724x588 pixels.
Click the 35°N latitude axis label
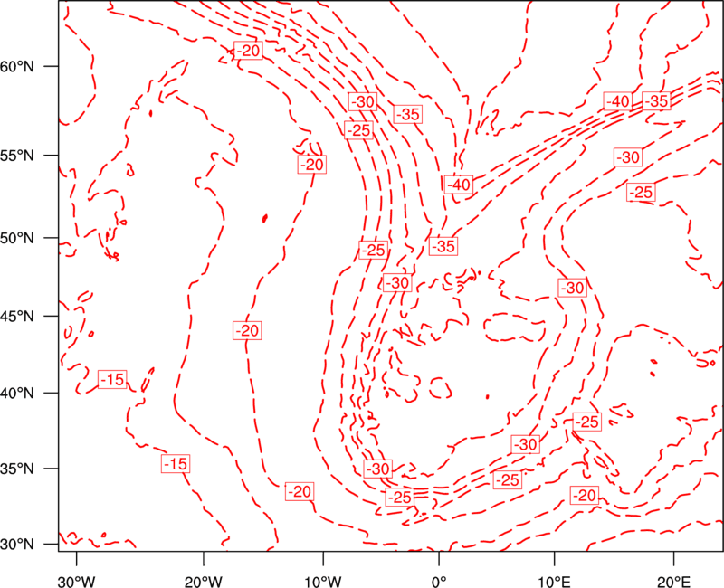(17, 469)
